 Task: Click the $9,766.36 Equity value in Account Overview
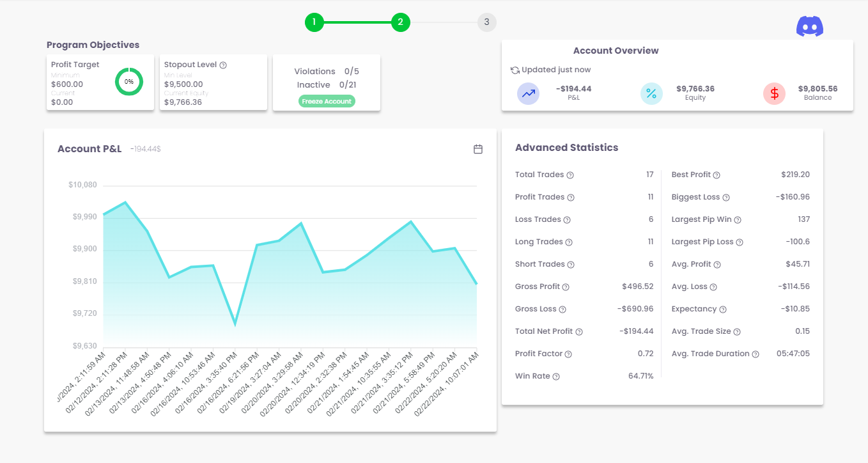pyautogui.click(x=695, y=89)
